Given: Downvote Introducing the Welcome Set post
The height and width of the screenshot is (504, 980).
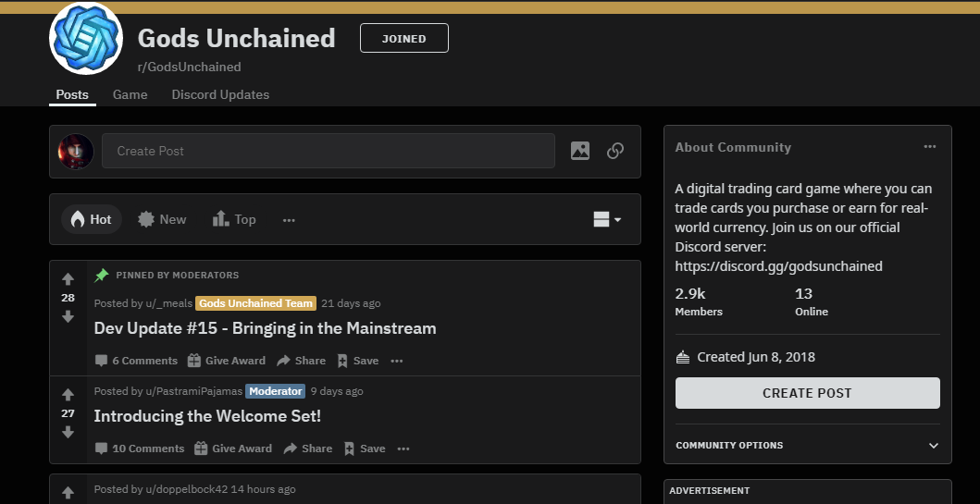Looking at the screenshot, I should (68, 432).
